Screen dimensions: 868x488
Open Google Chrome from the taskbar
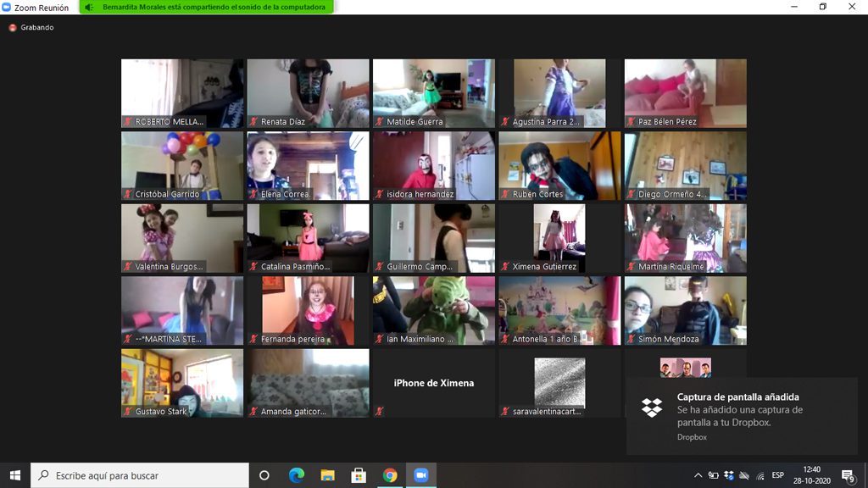click(390, 475)
